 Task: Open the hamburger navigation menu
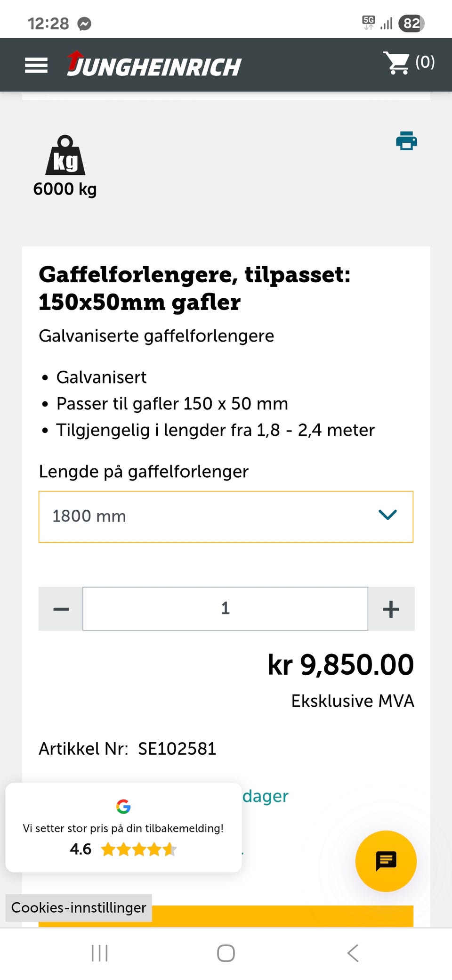coord(36,65)
